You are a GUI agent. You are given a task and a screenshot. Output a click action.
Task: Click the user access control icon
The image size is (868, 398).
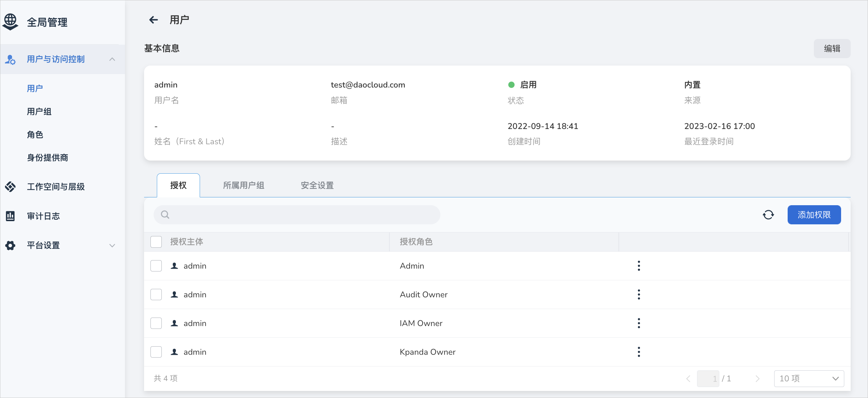point(10,60)
